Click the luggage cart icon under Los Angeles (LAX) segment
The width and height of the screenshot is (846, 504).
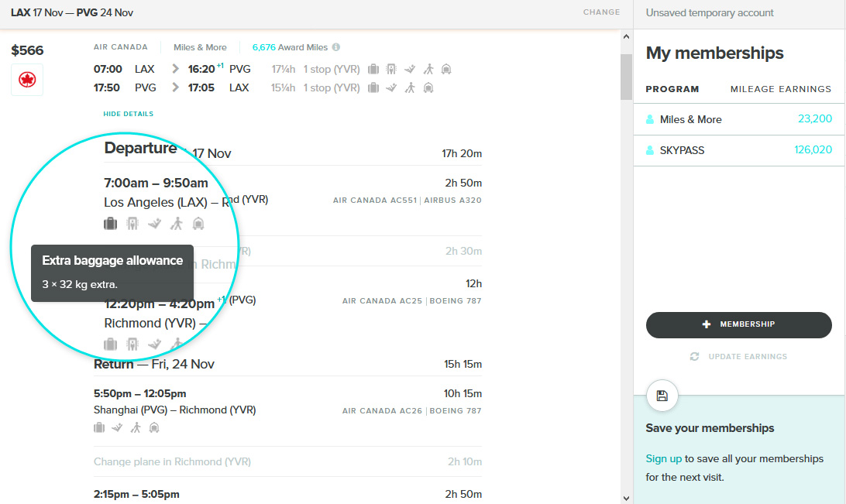(x=198, y=224)
